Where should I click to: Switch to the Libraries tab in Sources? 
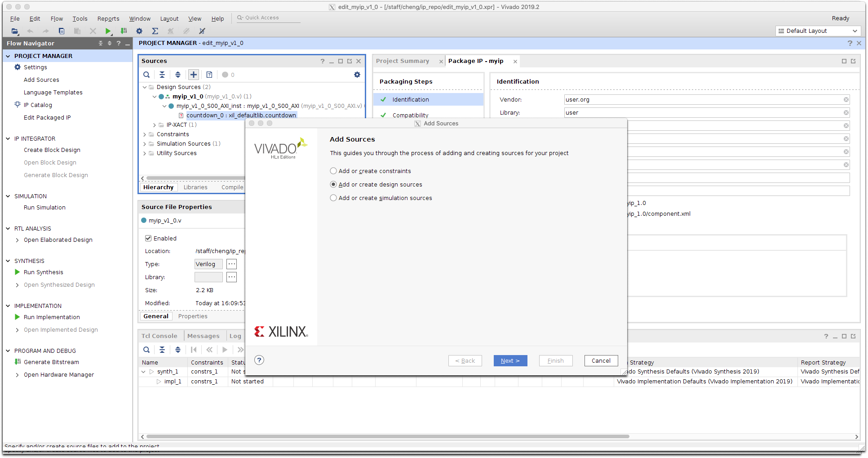pyautogui.click(x=195, y=187)
